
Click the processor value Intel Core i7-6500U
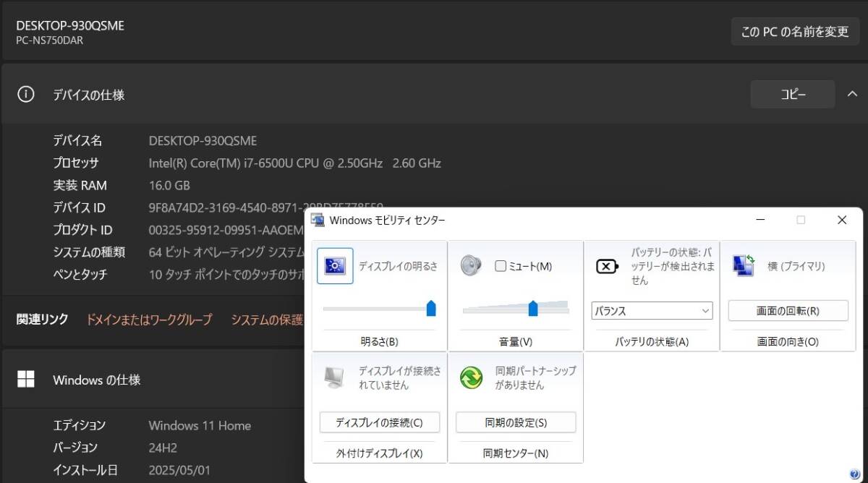[x=295, y=163]
